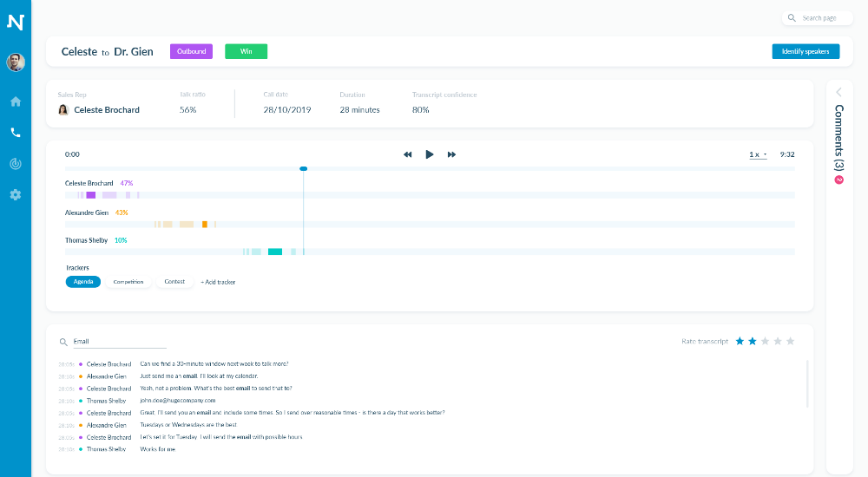
Task: Click the home icon in the sidebar
Action: click(x=16, y=101)
